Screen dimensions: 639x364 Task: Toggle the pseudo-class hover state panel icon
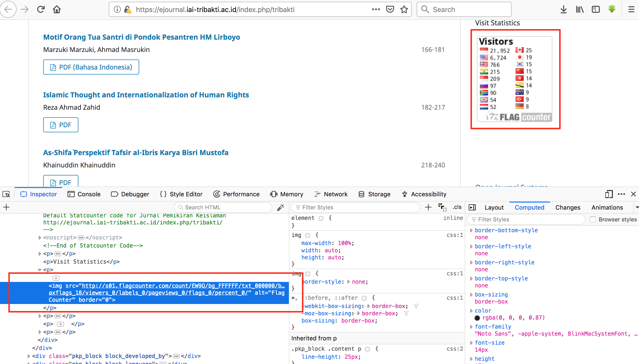click(x=442, y=207)
